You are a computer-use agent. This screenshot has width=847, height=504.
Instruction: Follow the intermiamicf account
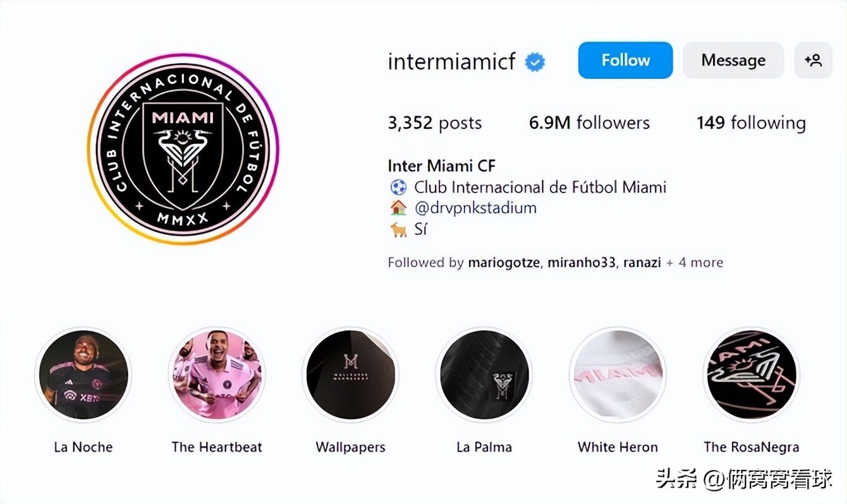(x=625, y=60)
